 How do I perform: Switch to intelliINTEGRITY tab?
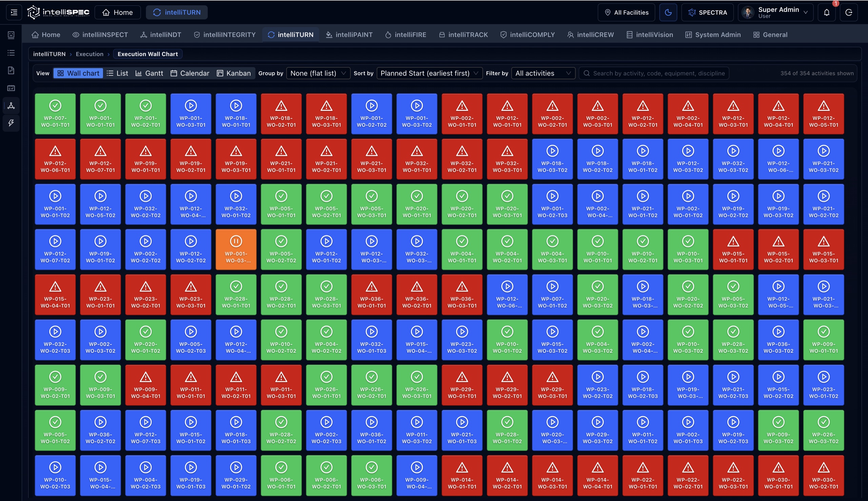[x=224, y=35]
